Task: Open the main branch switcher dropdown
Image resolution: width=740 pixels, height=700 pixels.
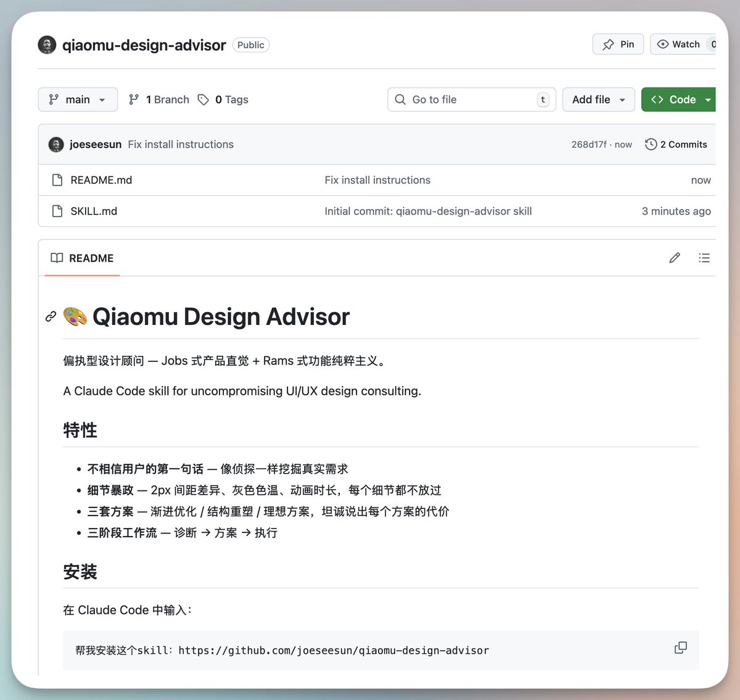Action: (x=78, y=99)
